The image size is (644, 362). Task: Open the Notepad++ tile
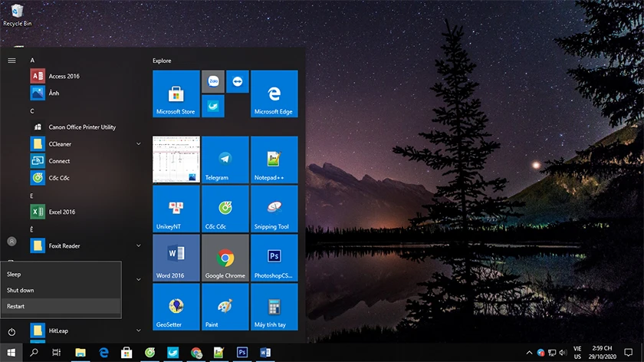(x=274, y=160)
